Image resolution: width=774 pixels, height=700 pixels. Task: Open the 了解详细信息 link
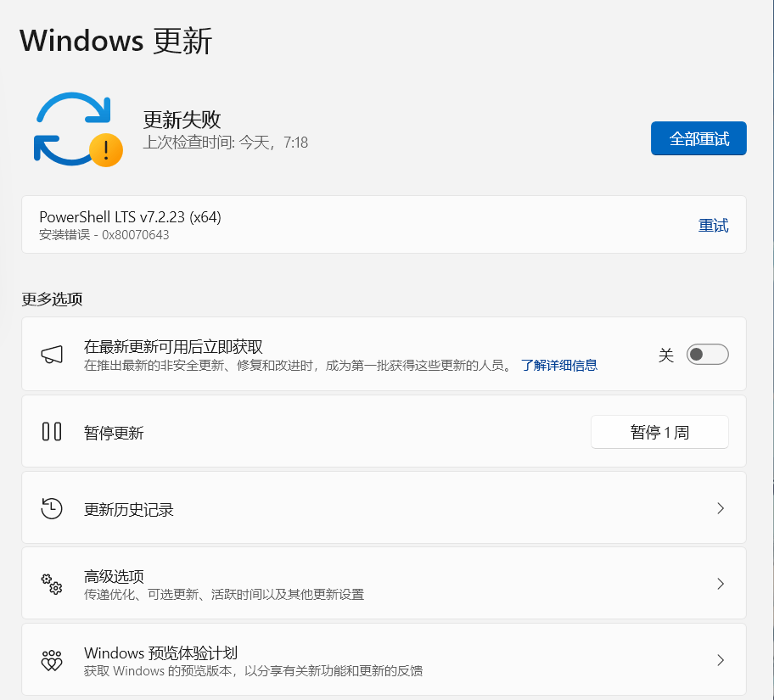click(x=559, y=366)
